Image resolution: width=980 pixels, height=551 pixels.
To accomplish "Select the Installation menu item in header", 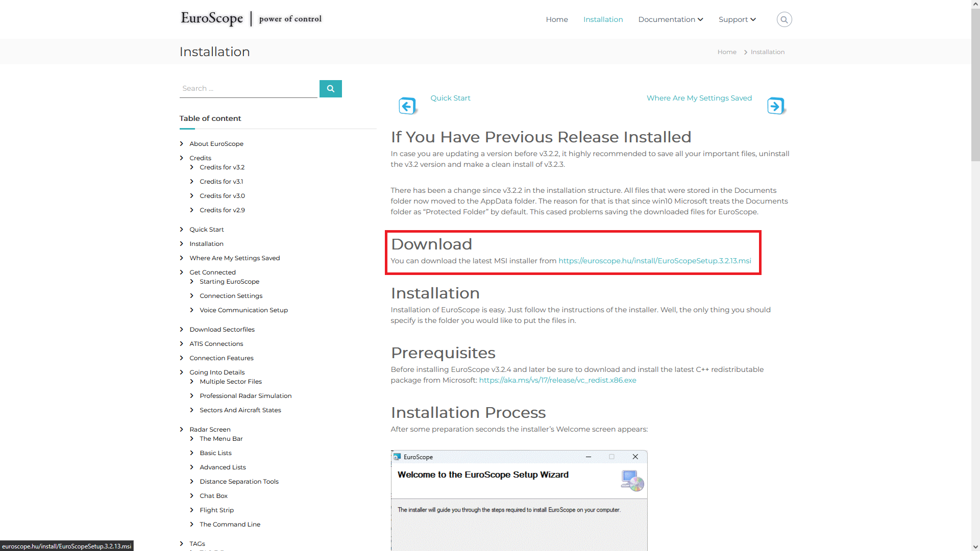I will 603,19.
